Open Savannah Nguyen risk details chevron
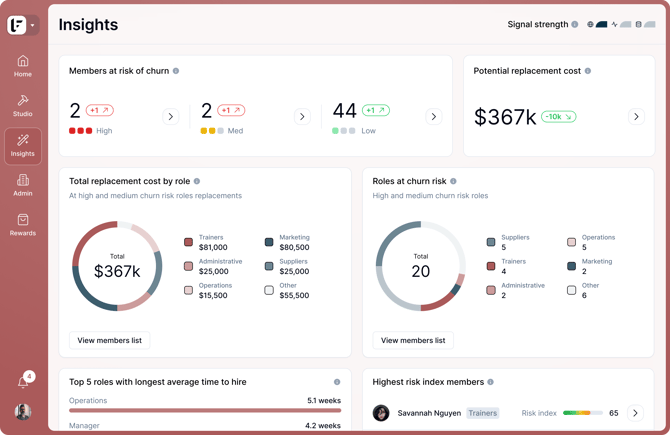 coord(635,413)
